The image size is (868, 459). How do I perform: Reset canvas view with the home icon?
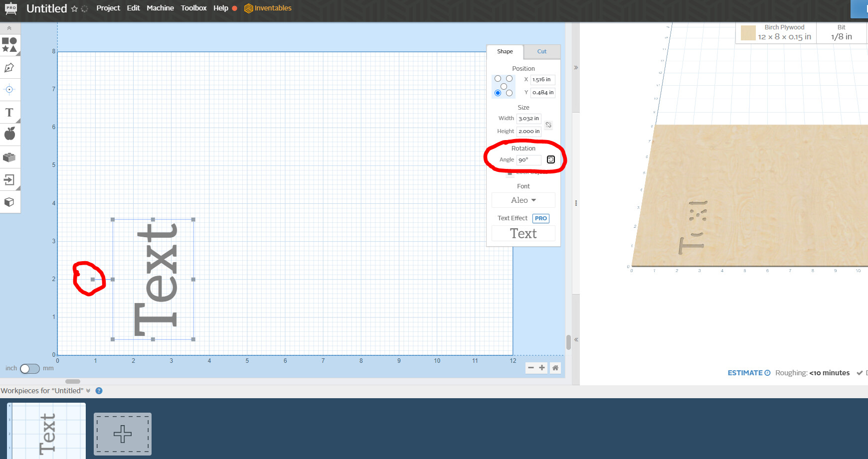pos(555,368)
